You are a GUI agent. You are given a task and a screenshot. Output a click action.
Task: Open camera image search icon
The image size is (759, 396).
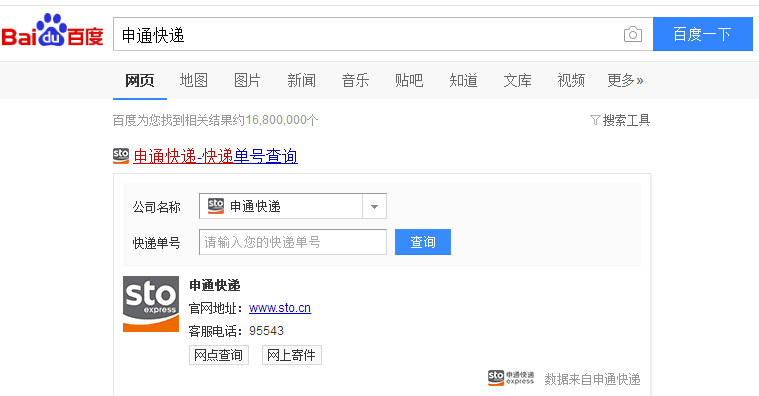(633, 34)
